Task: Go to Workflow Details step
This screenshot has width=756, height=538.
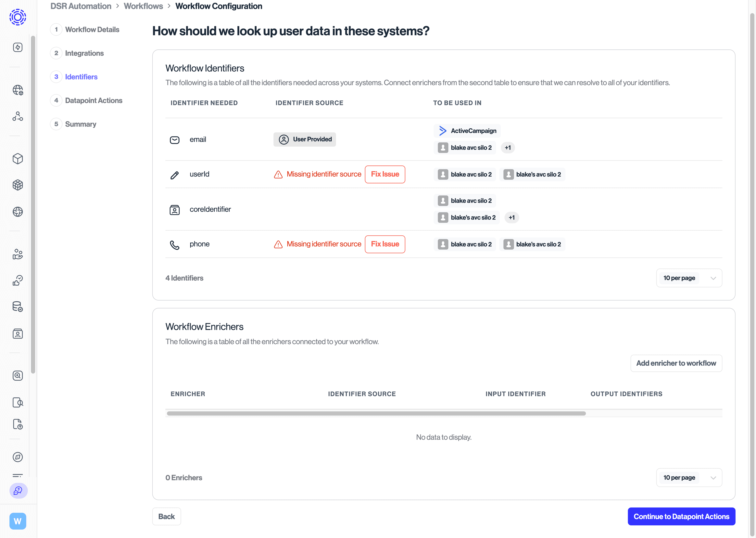Action: click(x=92, y=30)
